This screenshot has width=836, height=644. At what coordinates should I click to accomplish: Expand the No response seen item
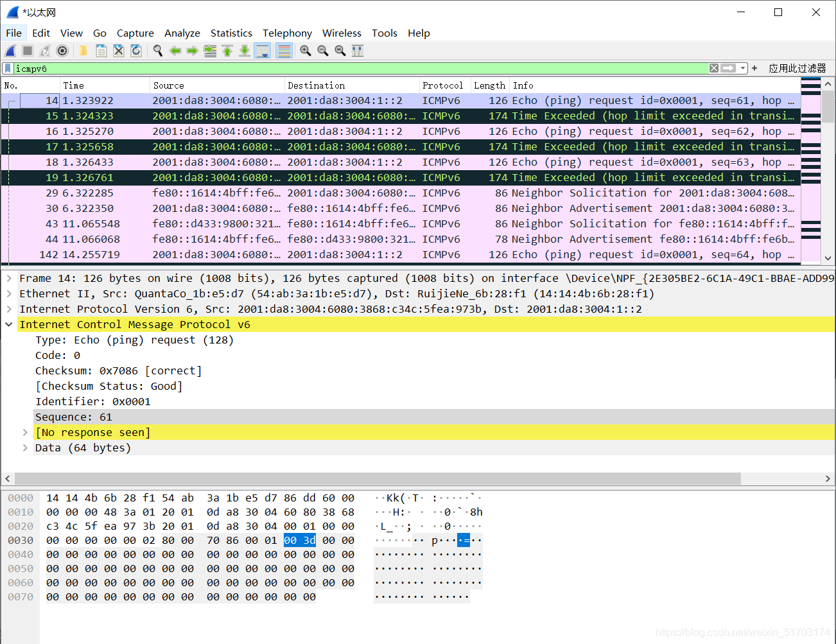tap(25, 432)
